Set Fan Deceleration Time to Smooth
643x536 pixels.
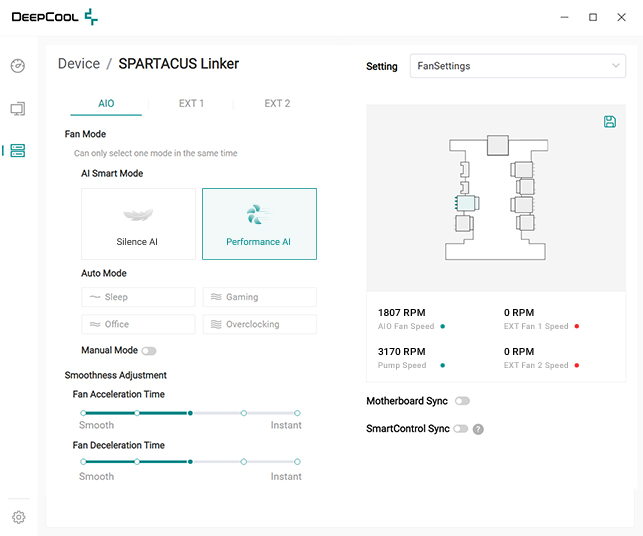click(83, 462)
